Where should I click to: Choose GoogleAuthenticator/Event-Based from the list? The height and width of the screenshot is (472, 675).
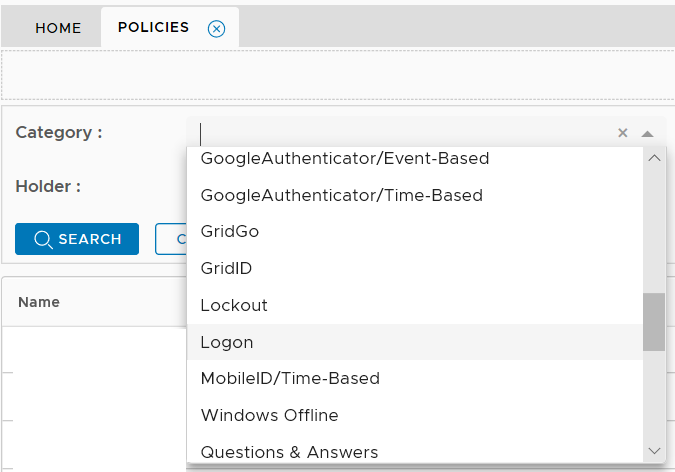click(345, 159)
